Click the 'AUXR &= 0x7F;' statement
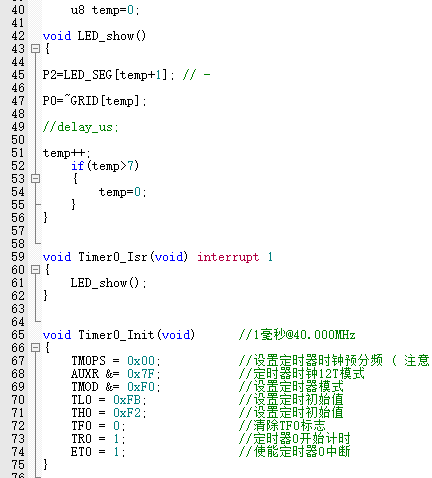The height and width of the screenshot is (478, 432). click(x=116, y=374)
